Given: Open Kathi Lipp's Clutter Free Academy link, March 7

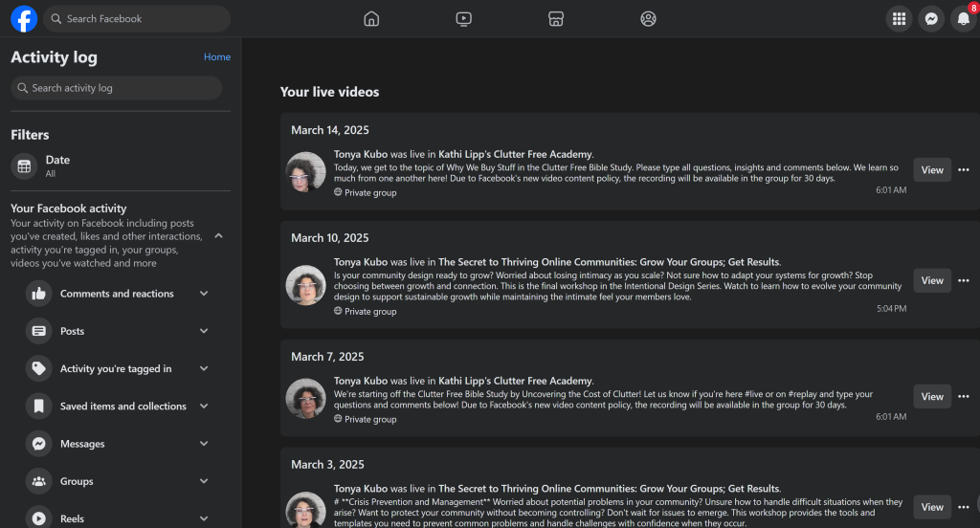Looking at the screenshot, I should (x=515, y=381).
